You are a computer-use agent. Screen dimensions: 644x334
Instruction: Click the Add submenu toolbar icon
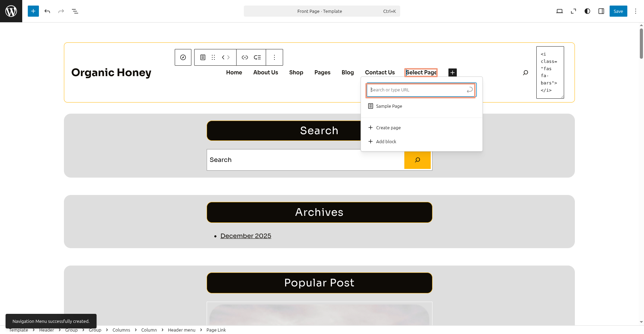point(257,57)
